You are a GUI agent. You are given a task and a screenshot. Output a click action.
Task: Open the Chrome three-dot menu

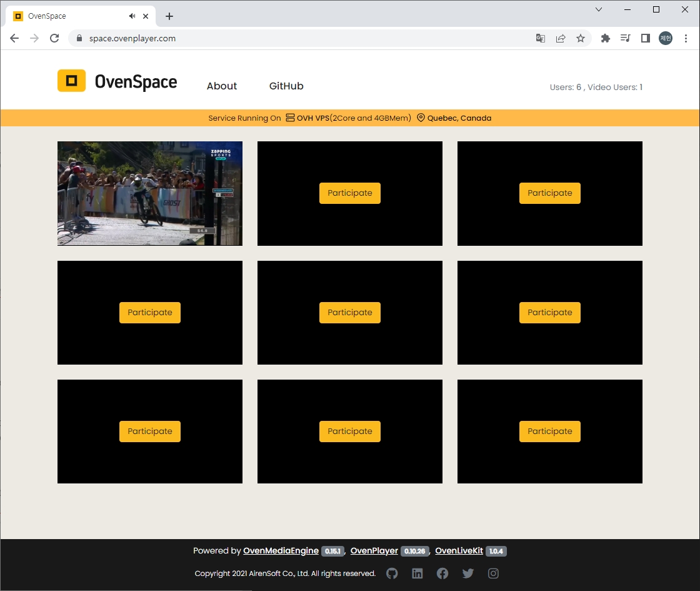[686, 38]
